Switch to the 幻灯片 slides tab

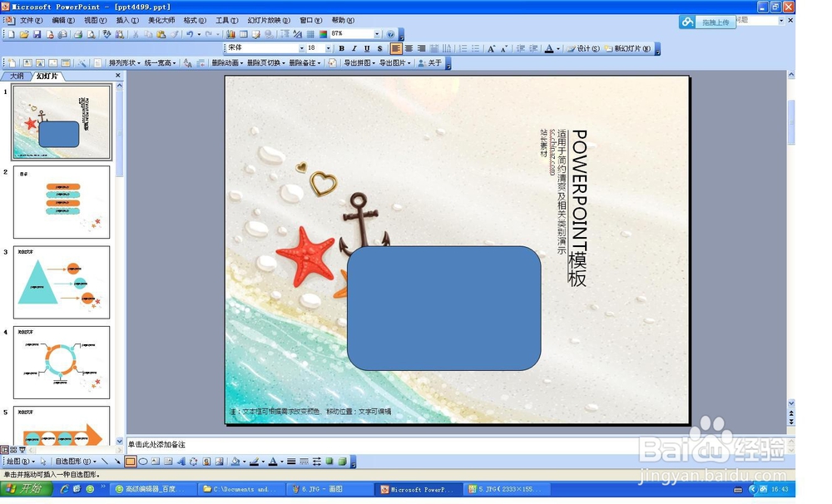click(47, 76)
